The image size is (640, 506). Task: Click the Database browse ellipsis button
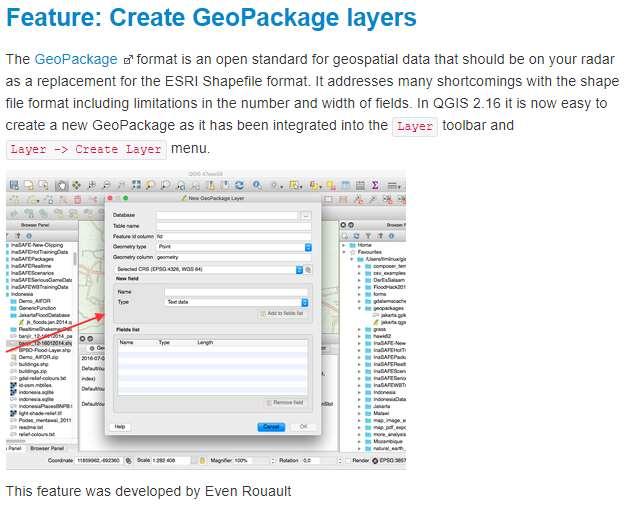(x=306, y=215)
